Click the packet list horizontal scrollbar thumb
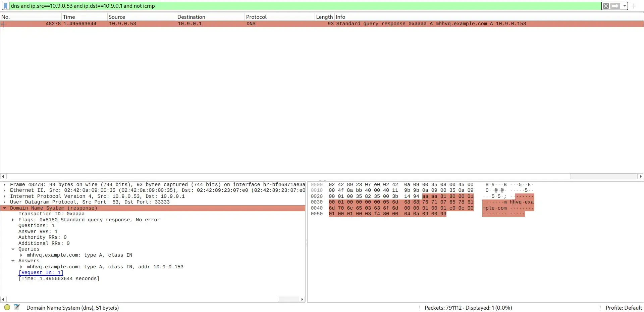644x312 pixels. [x=604, y=176]
